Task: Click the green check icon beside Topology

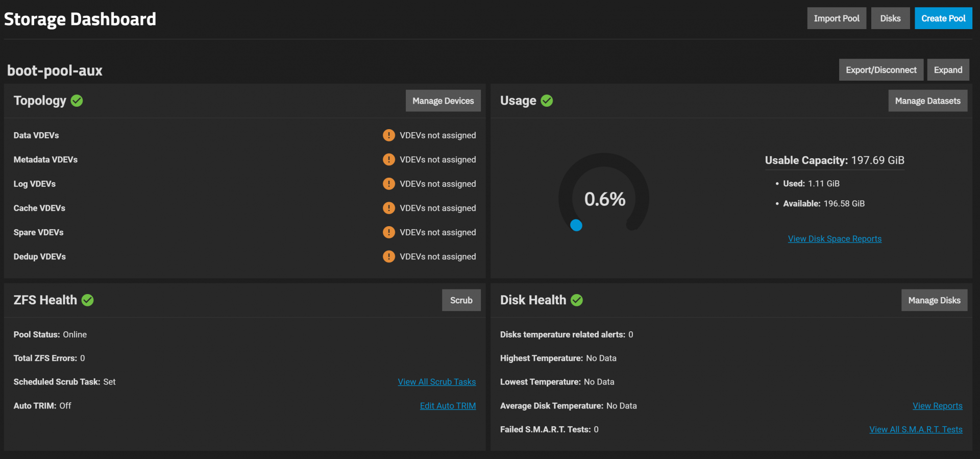Action: point(77,101)
